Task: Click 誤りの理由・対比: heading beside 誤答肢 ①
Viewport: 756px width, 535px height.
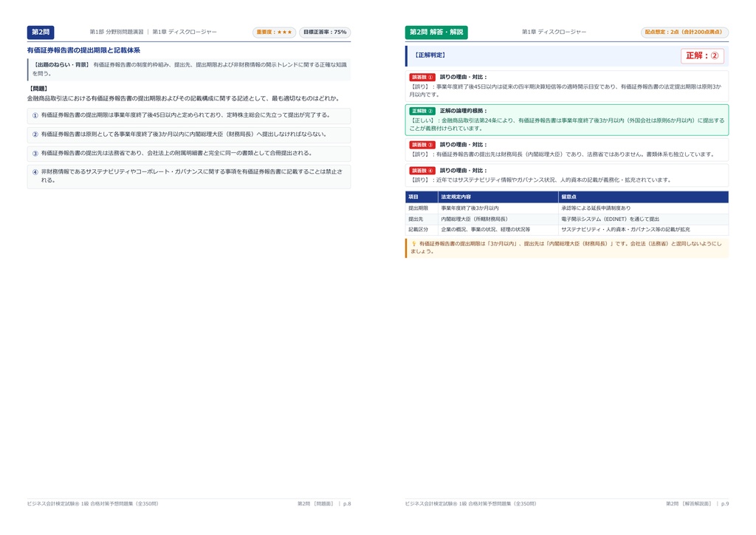Action: (x=464, y=77)
